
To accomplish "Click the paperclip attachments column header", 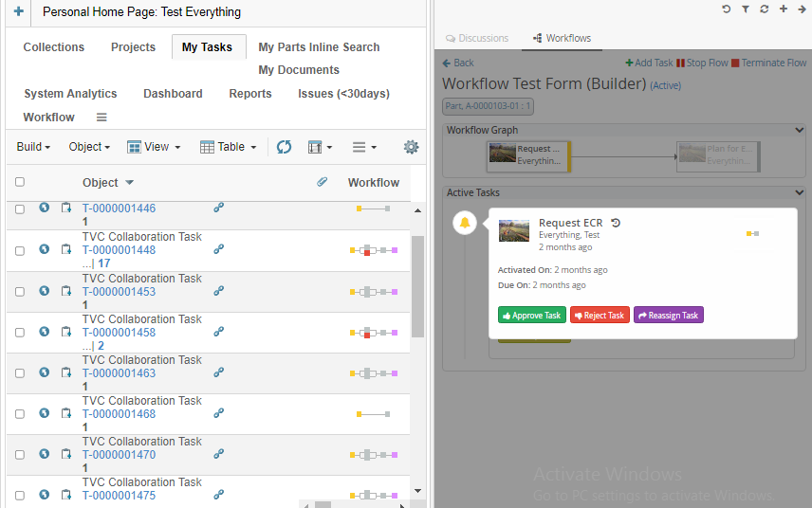I will coord(323,182).
